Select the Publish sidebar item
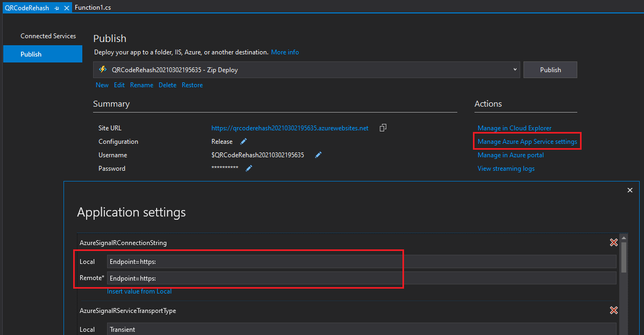Image resolution: width=644 pixels, height=335 pixels. [x=43, y=54]
